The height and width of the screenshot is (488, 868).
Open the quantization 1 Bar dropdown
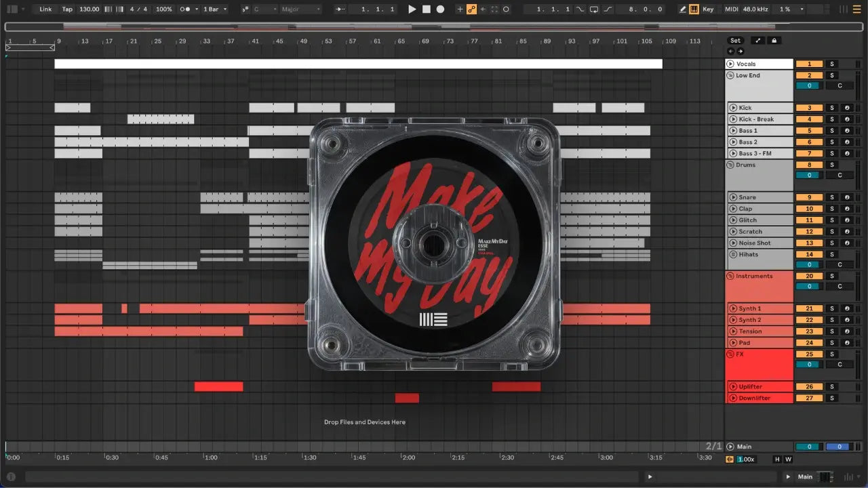216,9
